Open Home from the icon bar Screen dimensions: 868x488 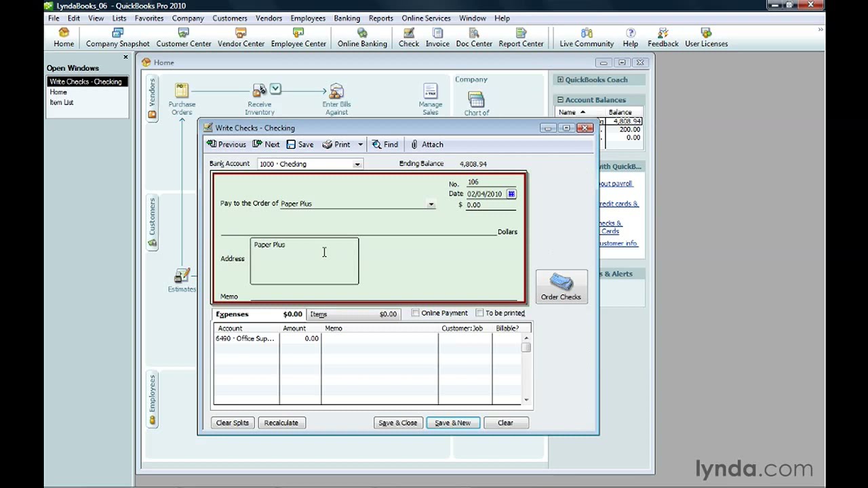pos(64,38)
